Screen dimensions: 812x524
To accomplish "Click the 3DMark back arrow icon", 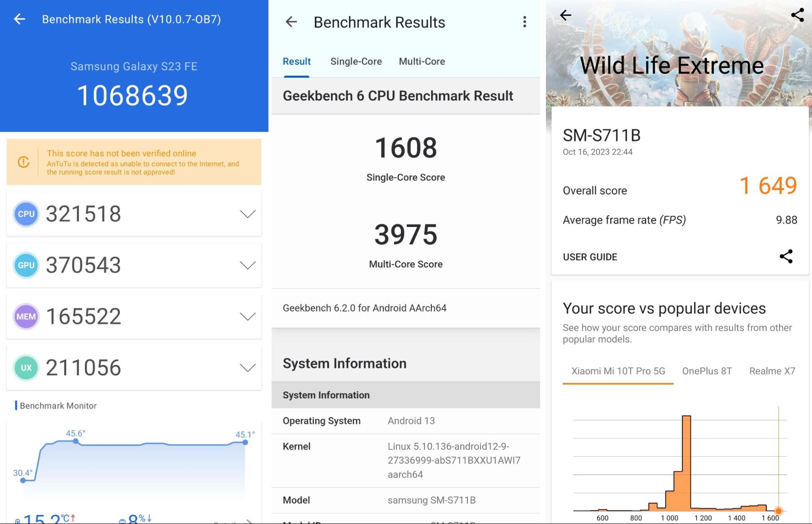I will [566, 15].
